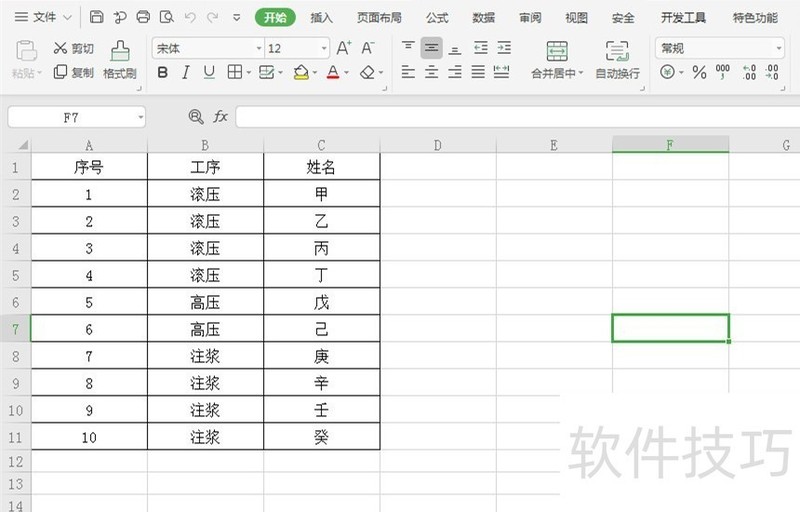800x512 pixels.
Task: Toggle middle vertical alignment
Action: (x=432, y=48)
